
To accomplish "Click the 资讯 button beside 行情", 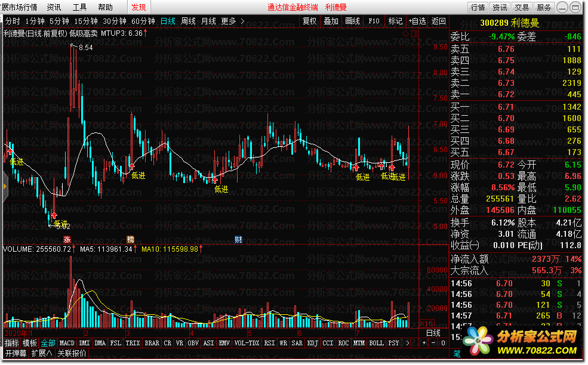I will point(500,7).
